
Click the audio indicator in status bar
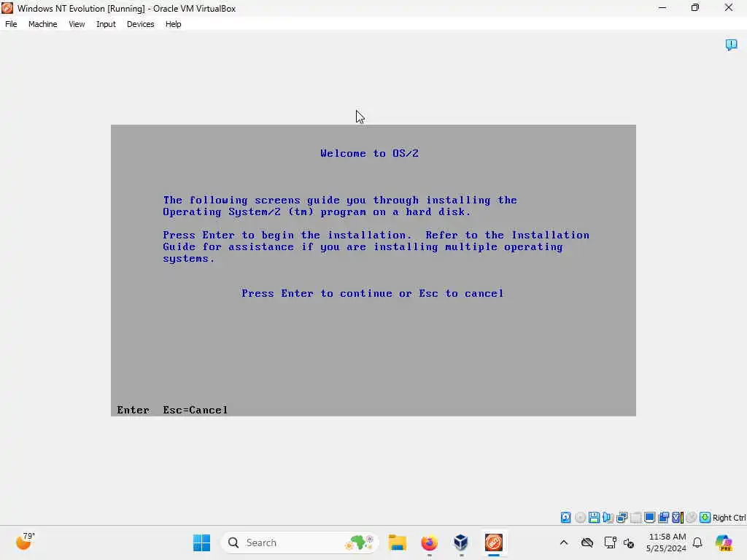pos(608,517)
